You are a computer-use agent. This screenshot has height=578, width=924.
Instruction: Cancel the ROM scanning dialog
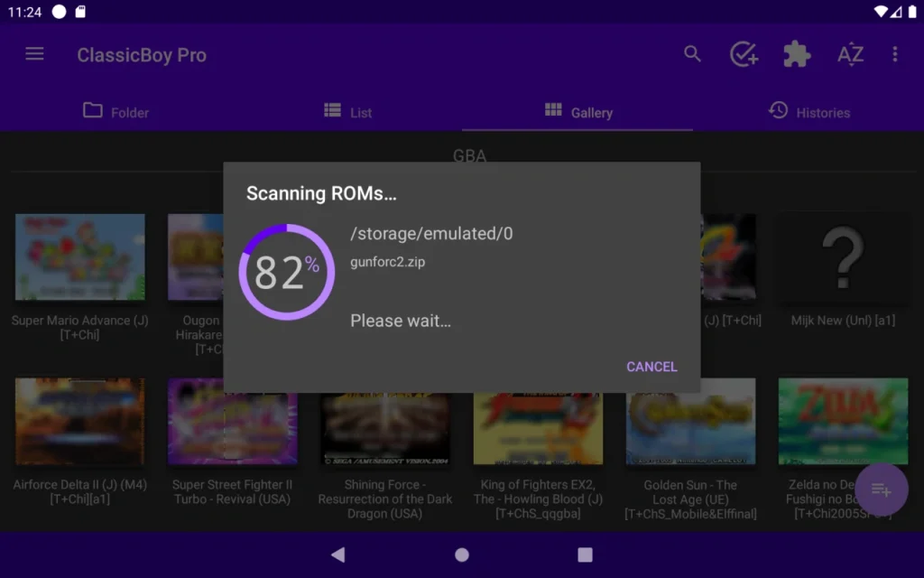[651, 367]
